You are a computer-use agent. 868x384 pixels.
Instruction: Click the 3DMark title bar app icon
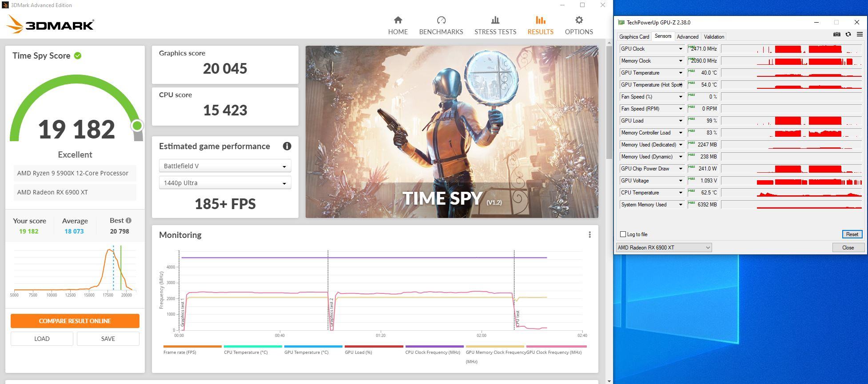pos(5,5)
